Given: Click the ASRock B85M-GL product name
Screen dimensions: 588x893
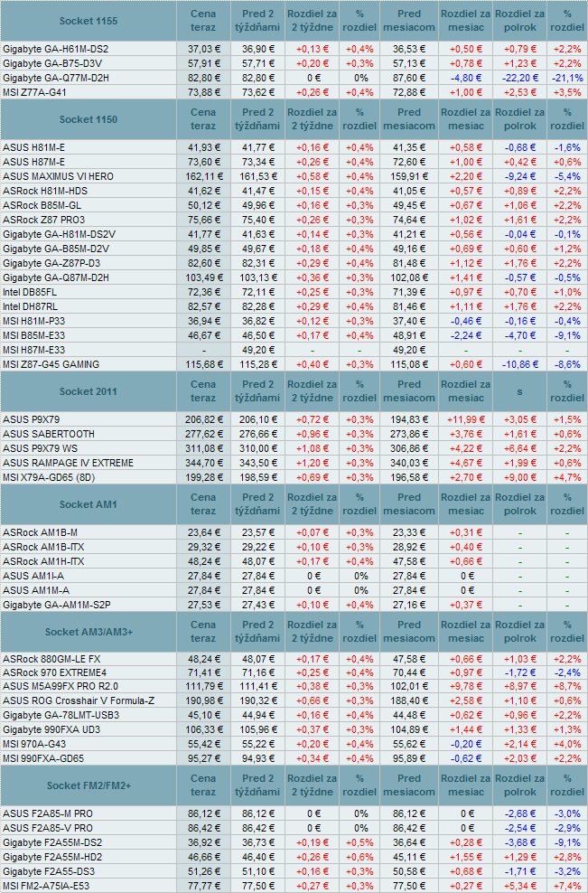Looking at the screenshot, I should (x=42, y=205).
